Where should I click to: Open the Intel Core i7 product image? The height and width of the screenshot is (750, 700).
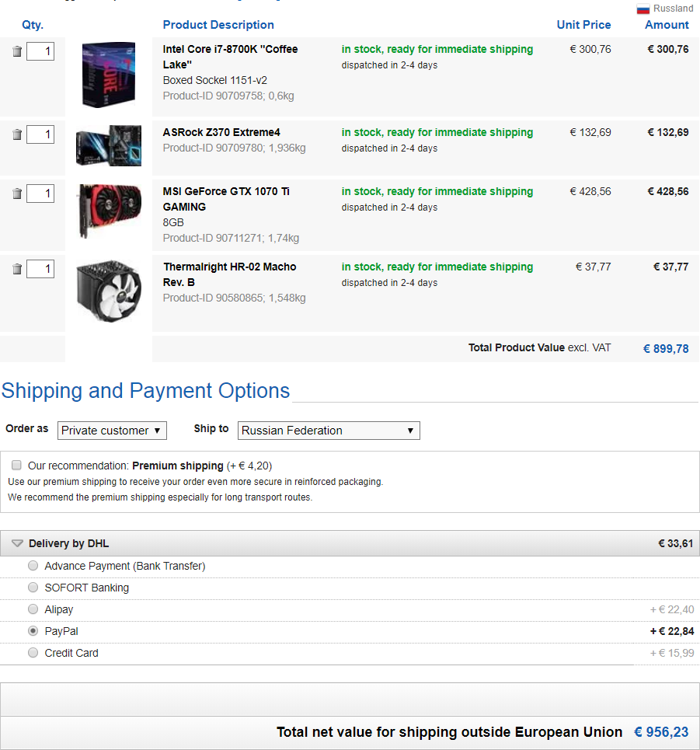(x=109, y=74)
